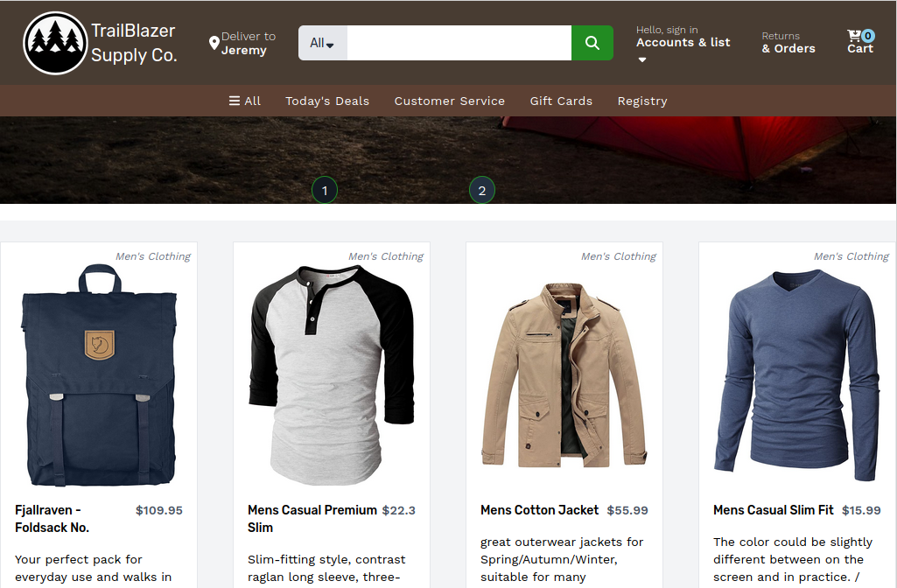Open the hamburger menu icon beside All
Screen dimensions: 897x588
coord(235,101)
